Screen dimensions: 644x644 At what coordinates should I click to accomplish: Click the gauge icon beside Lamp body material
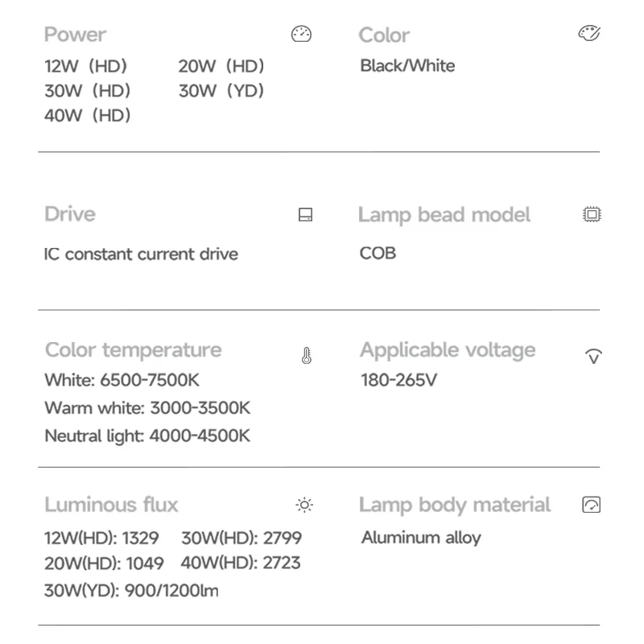[x=592, y=505]
